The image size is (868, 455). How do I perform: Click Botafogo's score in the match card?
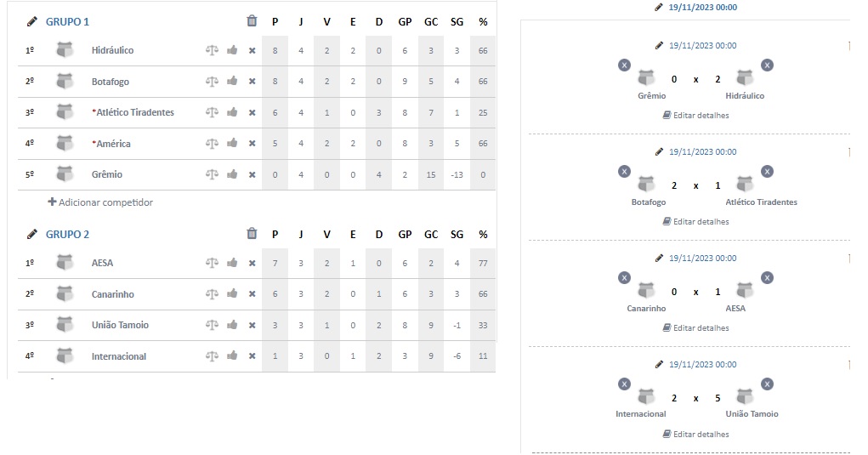click(673, 186)
